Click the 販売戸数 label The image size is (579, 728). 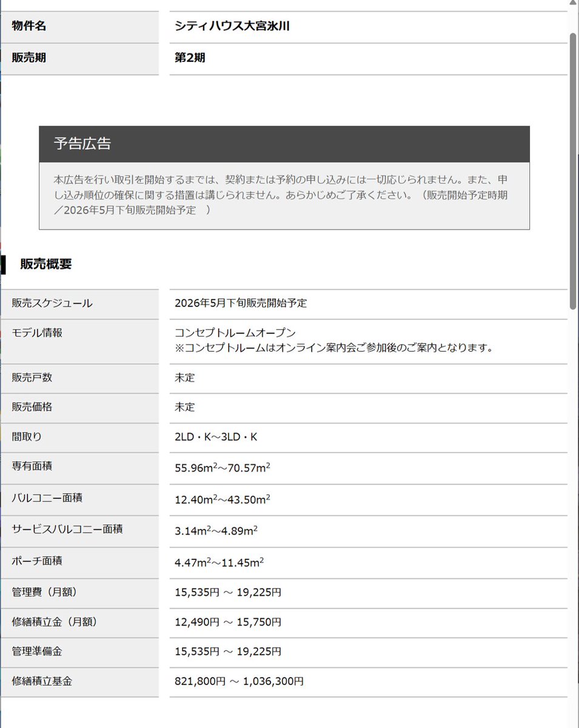pyautogui.click(x=32, y=377)
